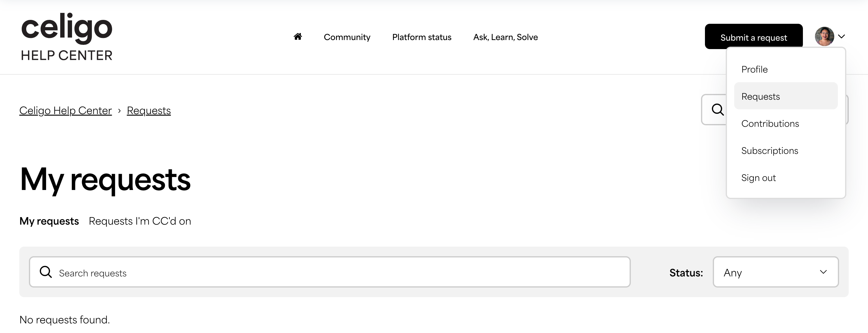Click the top-right search magnifier icon
The image size is (868, 333).
(x=717, y=109)
